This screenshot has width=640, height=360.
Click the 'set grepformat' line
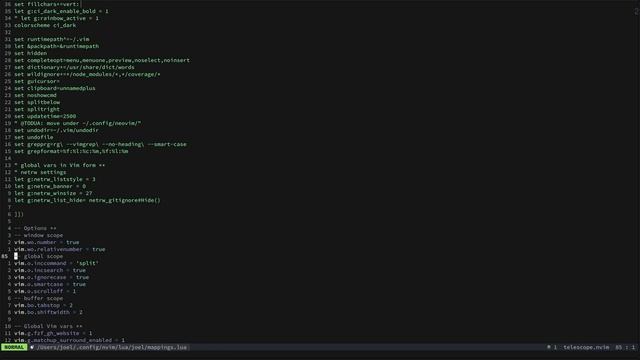point(71,151)
